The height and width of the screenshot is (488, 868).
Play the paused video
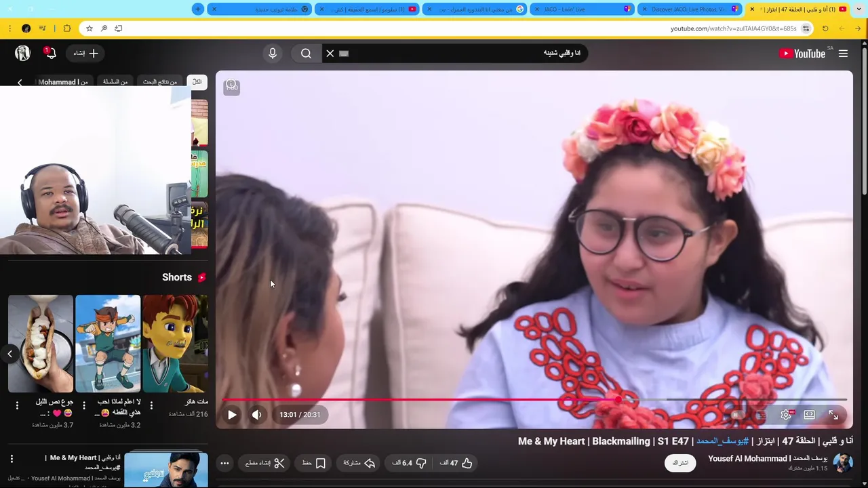pos(232,415)
